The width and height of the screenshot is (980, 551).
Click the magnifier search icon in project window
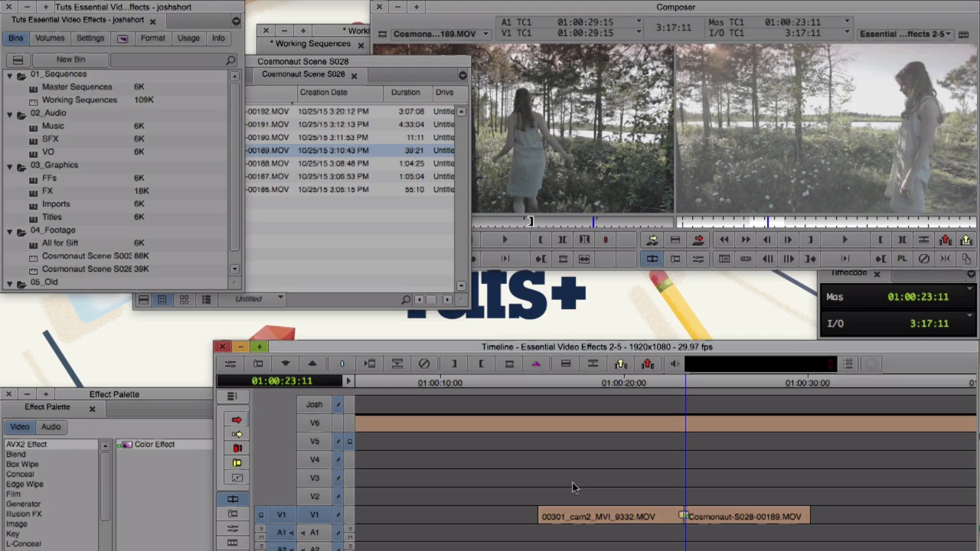(x=230, y=60)
